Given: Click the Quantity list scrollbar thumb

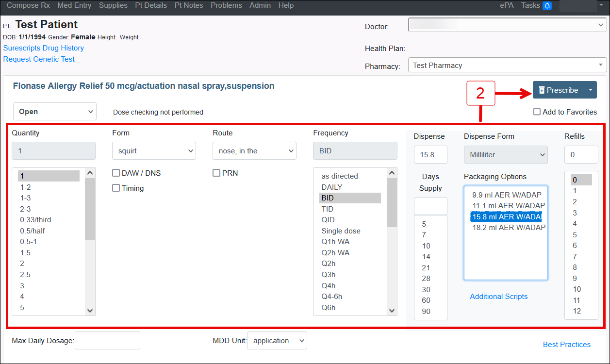Looking at the screenshot, I should click(90, 209).
